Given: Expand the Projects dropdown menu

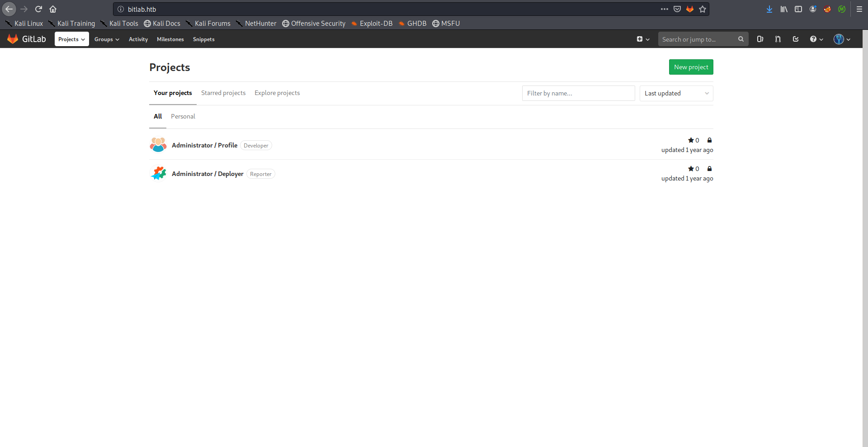Looking at the screenshot, I should 71,39.
